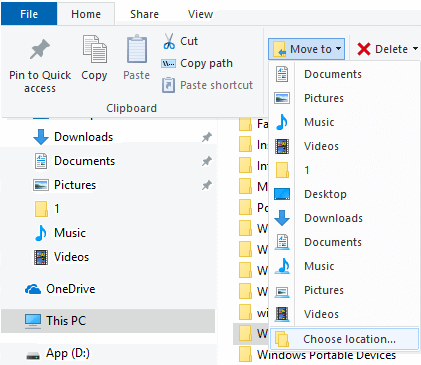The height and width of the screenshot is (365, 421).
Task: Click the Paste shortcut icon
Action: [168, 85]
